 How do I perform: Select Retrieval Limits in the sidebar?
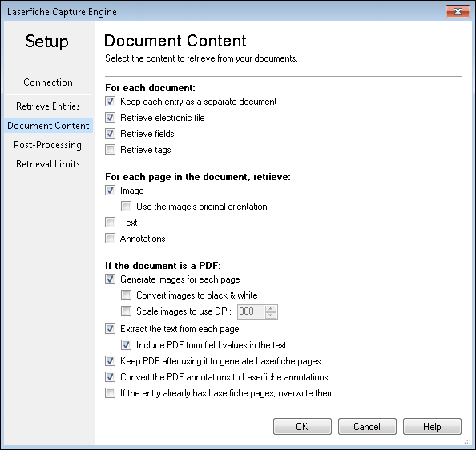point(48,164)
